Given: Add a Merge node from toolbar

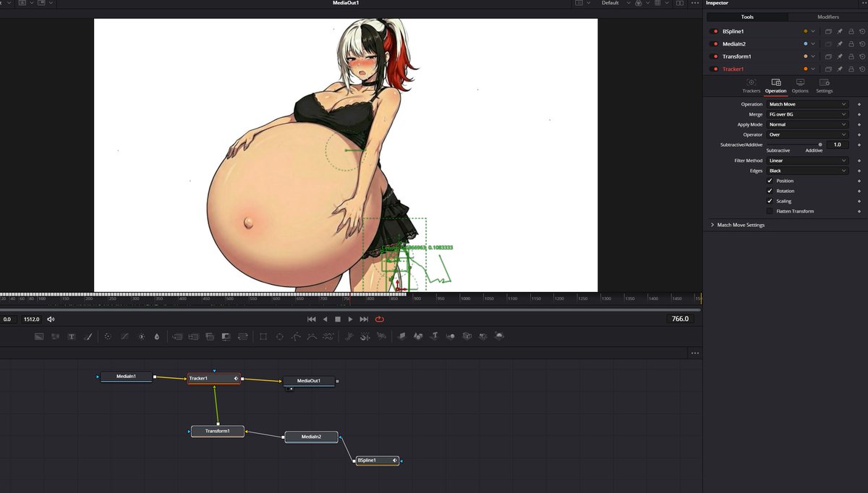Looking at the screenshot, I should coord(177,336).
